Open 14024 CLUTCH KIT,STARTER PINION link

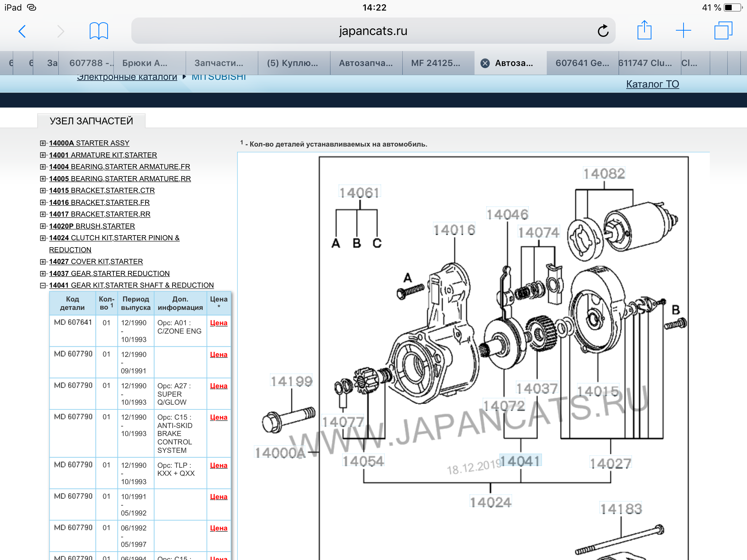(x=114, y=238)
